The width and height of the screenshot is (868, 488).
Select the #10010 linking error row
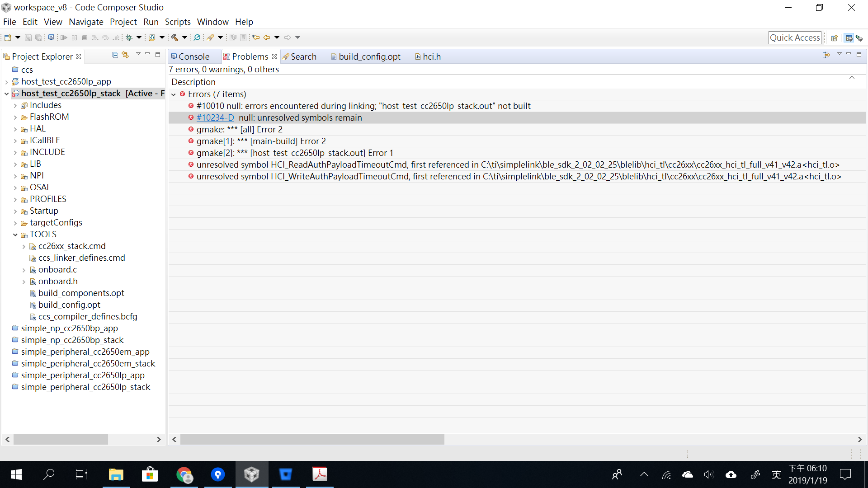tap(517, 106)
